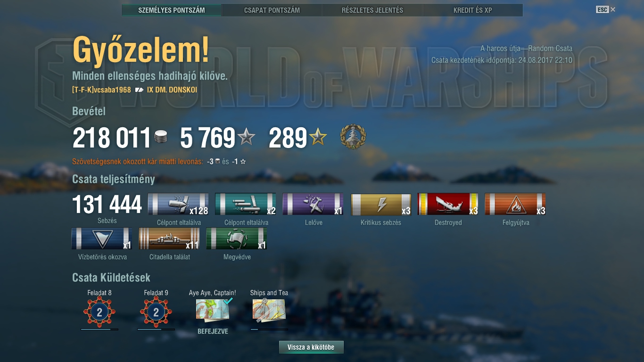Click the achievement medal badge icon
Screen dimensions: 644x362
(353, 137)
